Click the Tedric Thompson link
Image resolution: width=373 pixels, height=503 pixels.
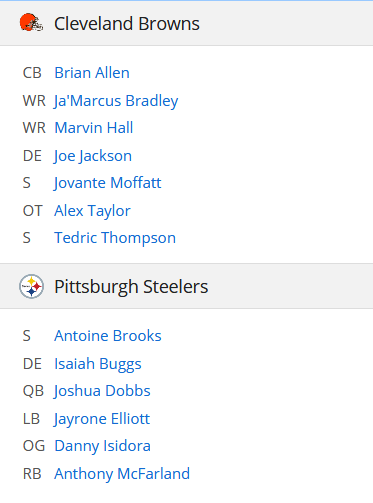(115, 238)
